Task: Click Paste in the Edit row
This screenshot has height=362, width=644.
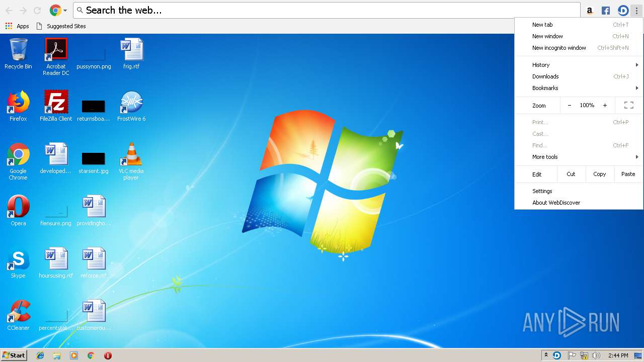Action: tap(628, 174)
